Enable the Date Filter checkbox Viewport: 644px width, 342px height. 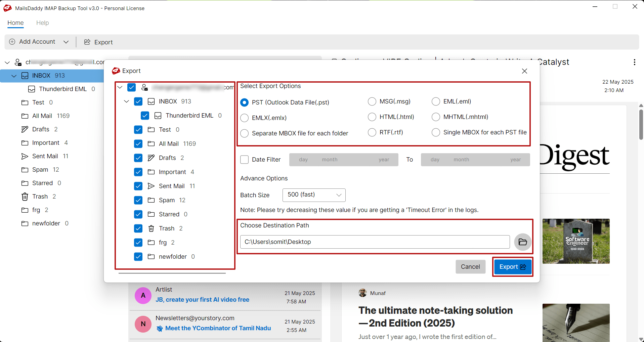(x=245, y=160)
